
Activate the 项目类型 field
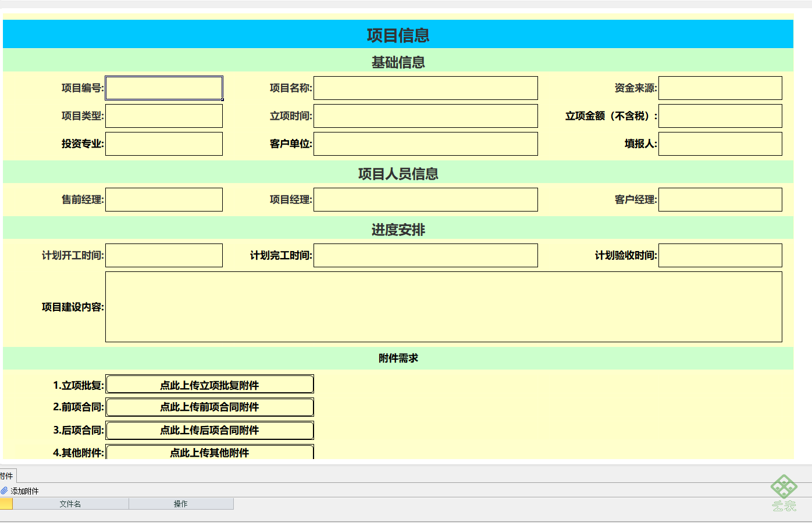(164, 116)
